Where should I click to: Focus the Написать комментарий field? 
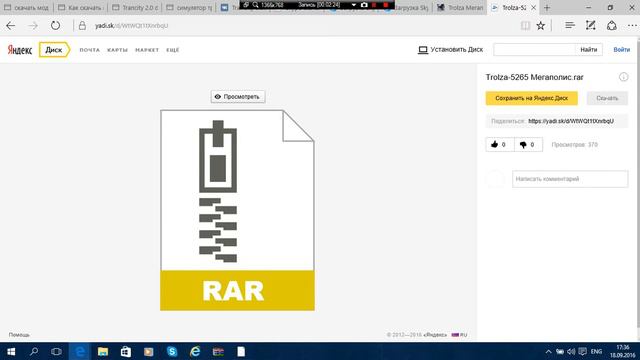[570, 179]
